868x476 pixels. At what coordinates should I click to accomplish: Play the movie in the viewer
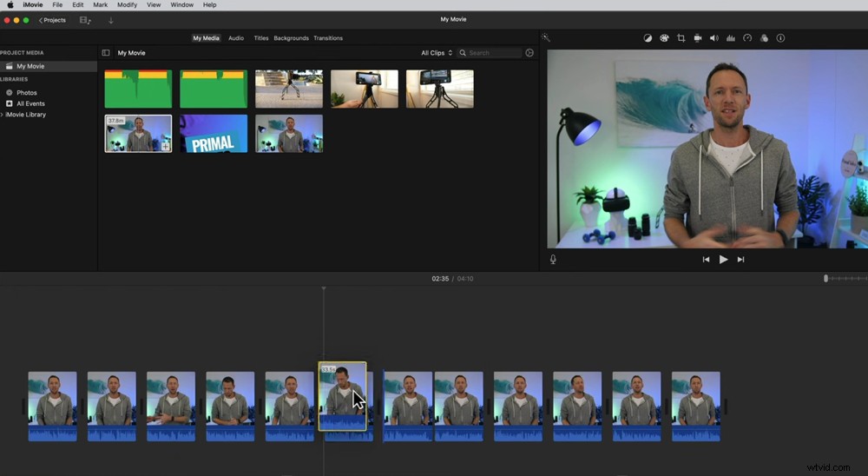pyautogui.click(x=723, y=260)
